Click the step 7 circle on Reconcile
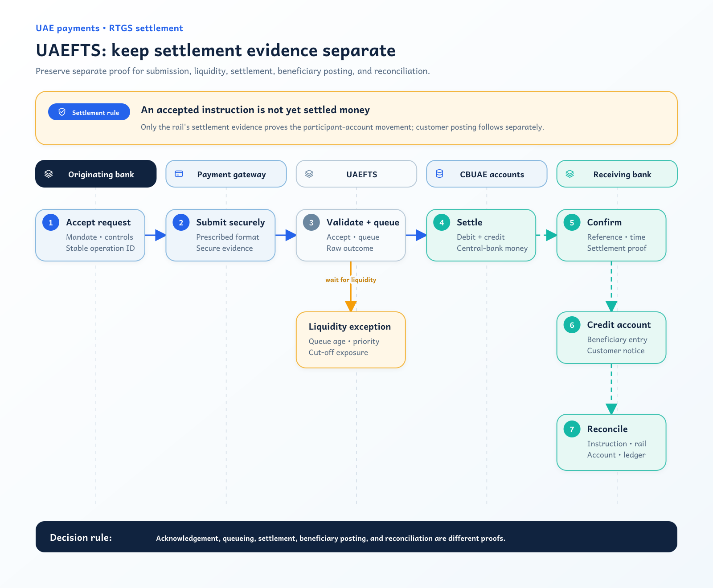The width and height of the screenshot is (713, 588). (x=572, y=429)
